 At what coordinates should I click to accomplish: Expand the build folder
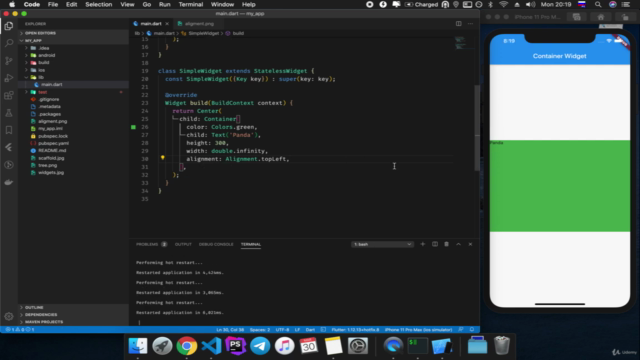tap(43, 62)
